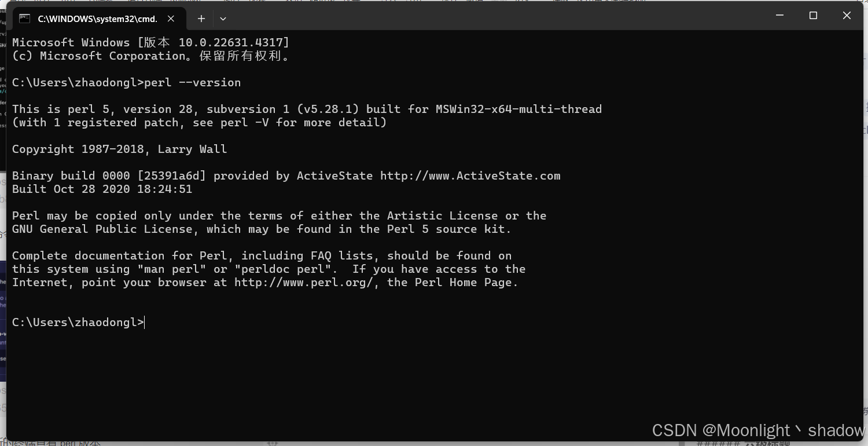Image resolution: width=868 pixels, height=446 pixels.
Task: Click the Microsoft Windows version banner line
Action: [149, 42]
